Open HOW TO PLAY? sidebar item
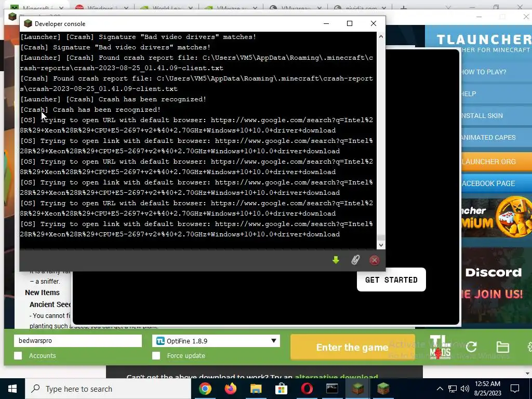The height and width of the screenshot is (399, 532). point(497,72)
